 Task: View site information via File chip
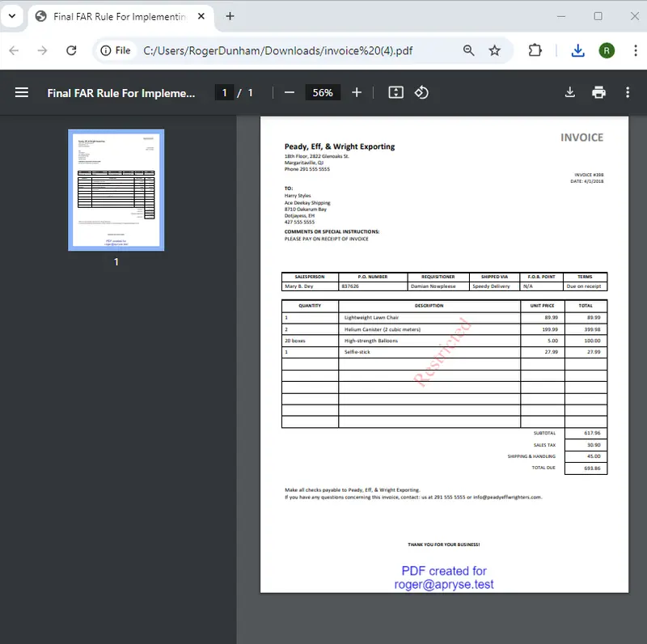[116, 50]
